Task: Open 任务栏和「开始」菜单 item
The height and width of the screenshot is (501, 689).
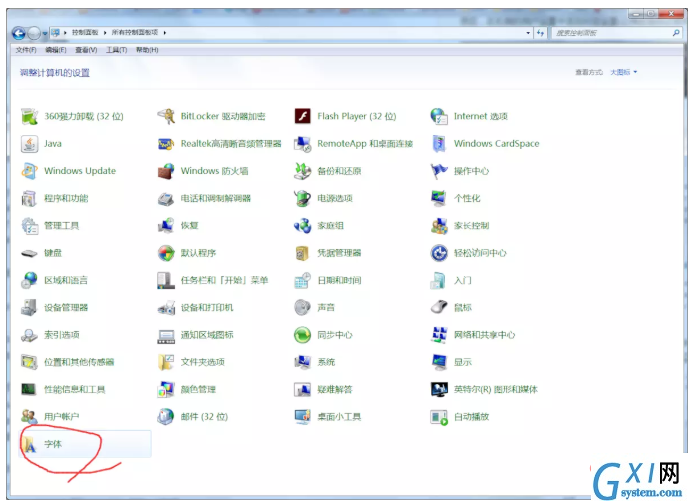Action: tap(213, 280)
